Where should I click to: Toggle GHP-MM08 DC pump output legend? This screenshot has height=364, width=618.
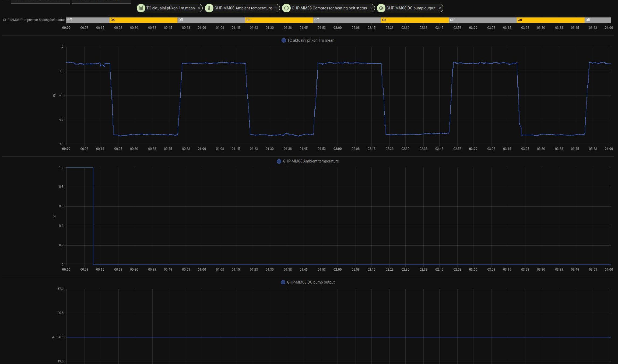311,282
